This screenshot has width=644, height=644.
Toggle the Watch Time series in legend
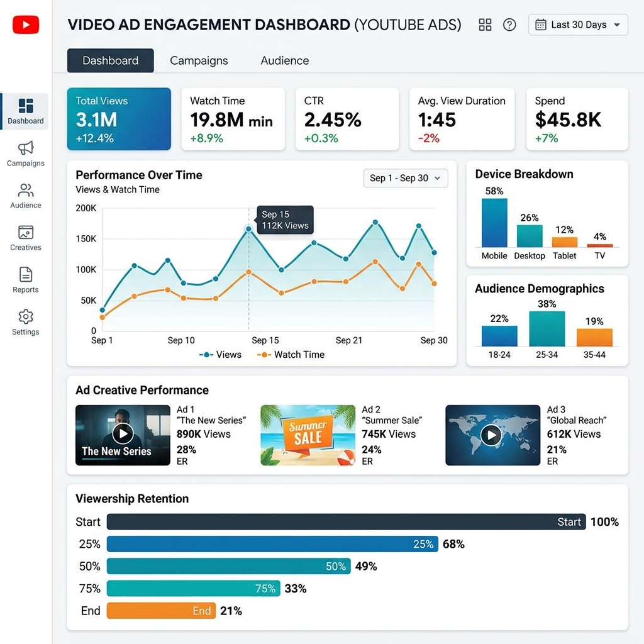(x=291, y=355)
